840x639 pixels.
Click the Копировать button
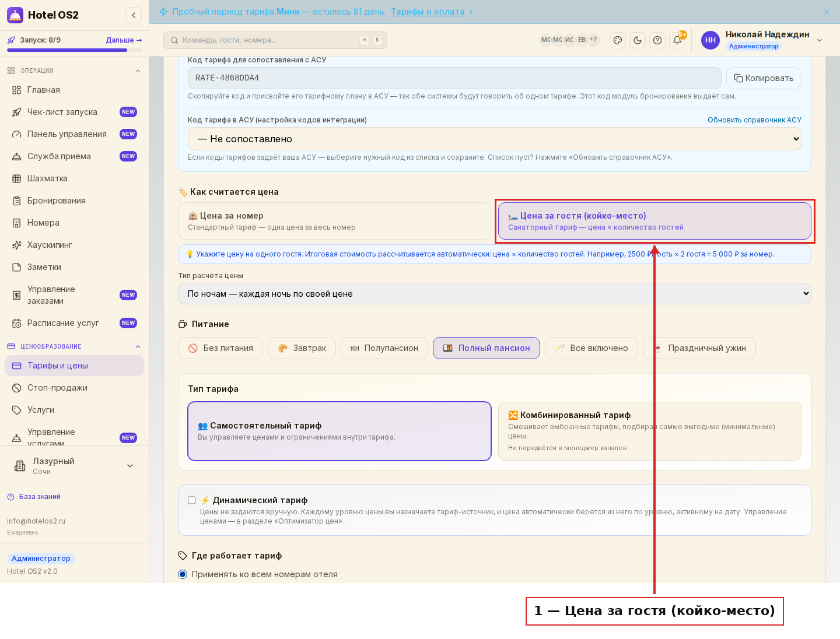pyautogui.click(x=764, y=78)
